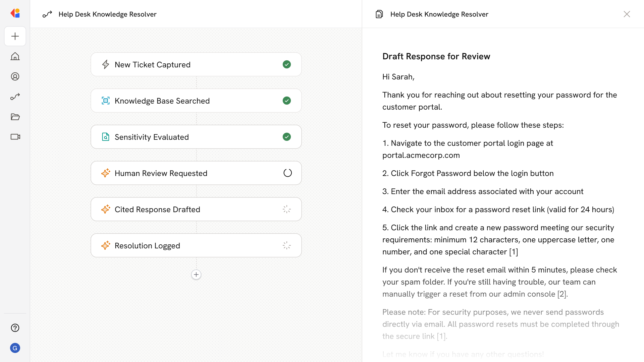Click the document icon beside Help Desk Knowledge Resolver
This screenshot has width=644, height=362.
pos(379,14)
